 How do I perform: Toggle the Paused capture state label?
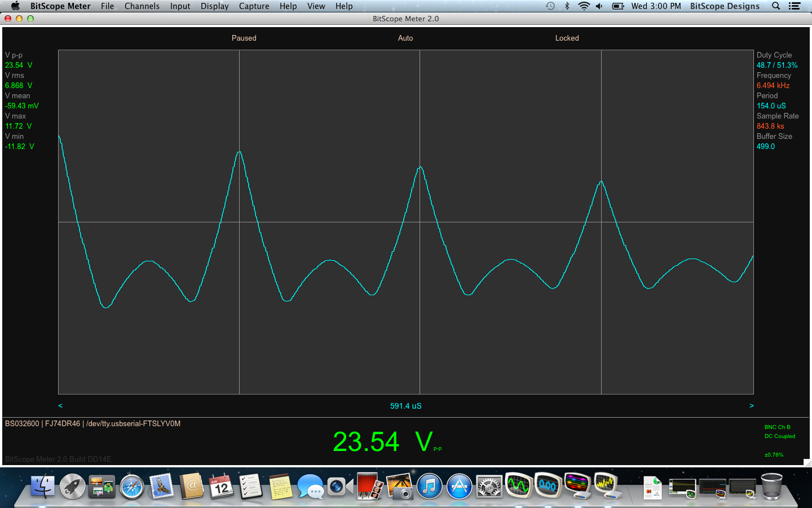coord(244,38)
